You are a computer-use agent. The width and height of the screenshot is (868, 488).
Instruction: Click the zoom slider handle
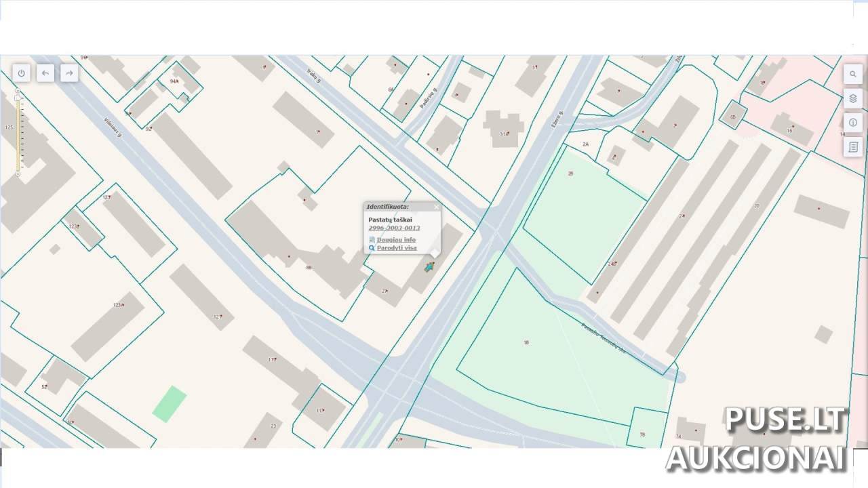[x=18, y=98]
